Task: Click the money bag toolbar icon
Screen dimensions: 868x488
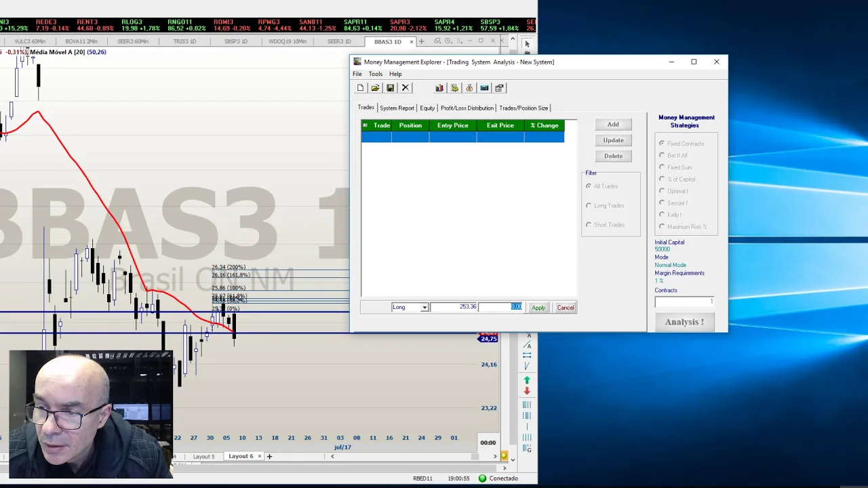Action: 469,87
